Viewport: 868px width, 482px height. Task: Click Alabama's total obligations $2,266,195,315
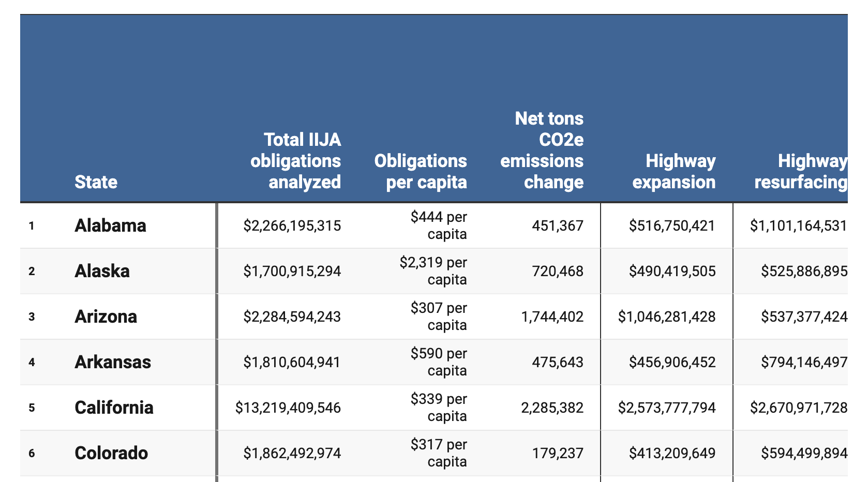point(292,225)
